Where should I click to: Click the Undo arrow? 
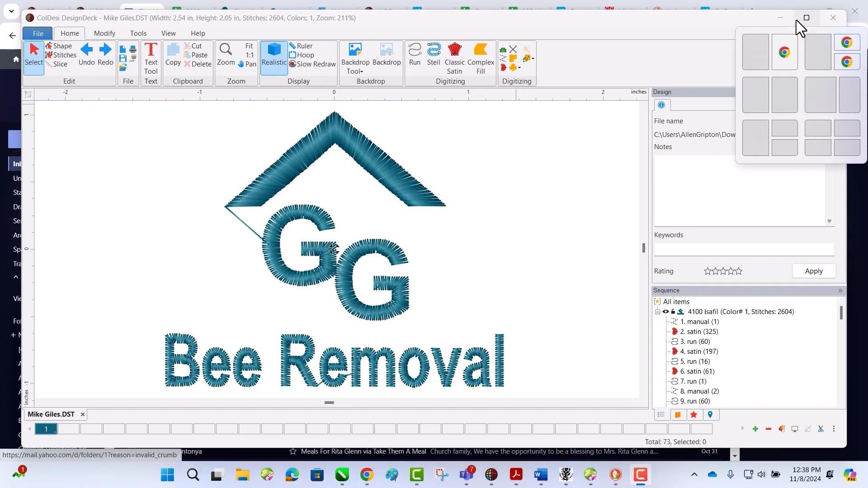86,51
